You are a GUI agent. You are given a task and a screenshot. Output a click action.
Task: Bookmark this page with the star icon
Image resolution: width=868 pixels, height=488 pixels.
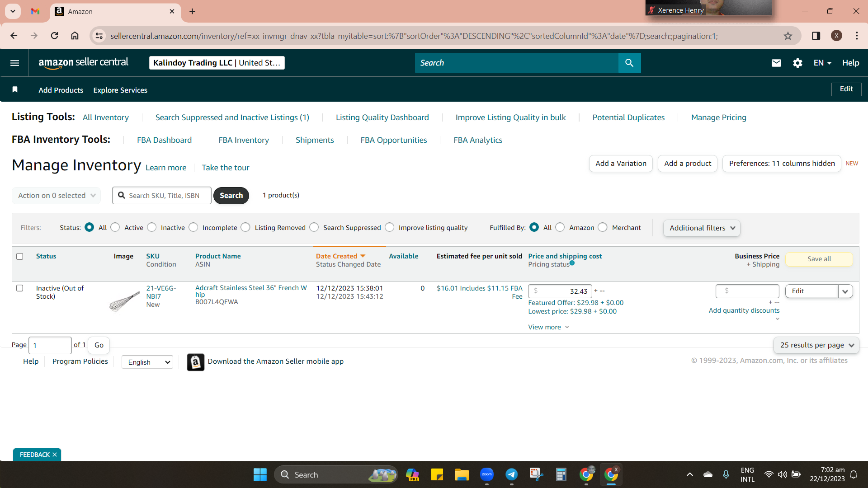pos(788,36)
